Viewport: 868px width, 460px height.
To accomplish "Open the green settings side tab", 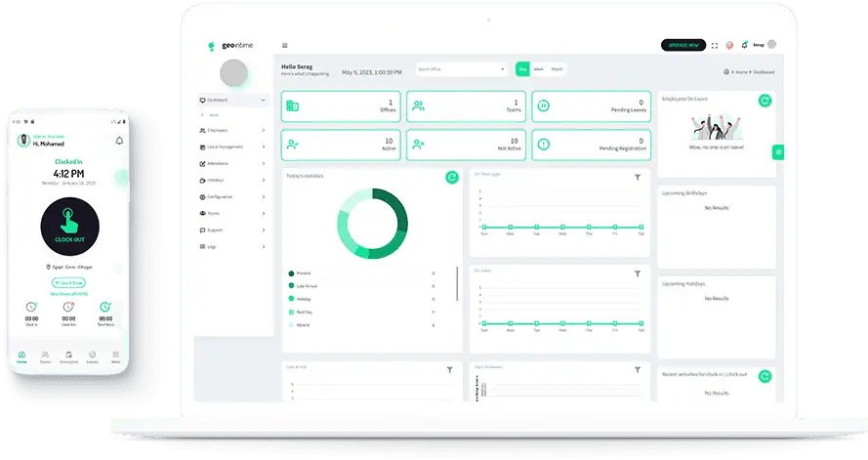I will pyautogui.click(x=778, y=152).
